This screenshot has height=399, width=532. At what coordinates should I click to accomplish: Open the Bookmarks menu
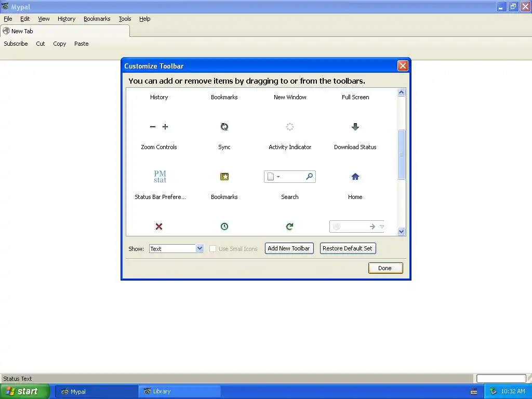click(x=97, y=19)
